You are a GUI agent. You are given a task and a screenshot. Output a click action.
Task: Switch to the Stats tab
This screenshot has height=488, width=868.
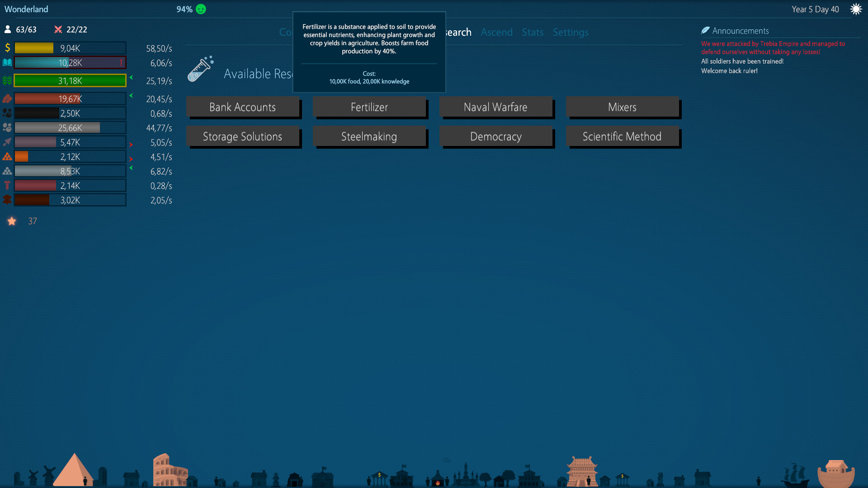pos(533,32)
